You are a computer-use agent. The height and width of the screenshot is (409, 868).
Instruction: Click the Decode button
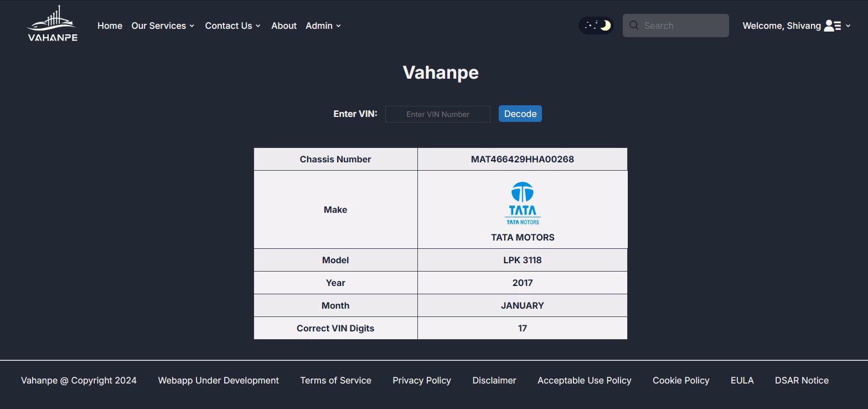pos(520,114)
